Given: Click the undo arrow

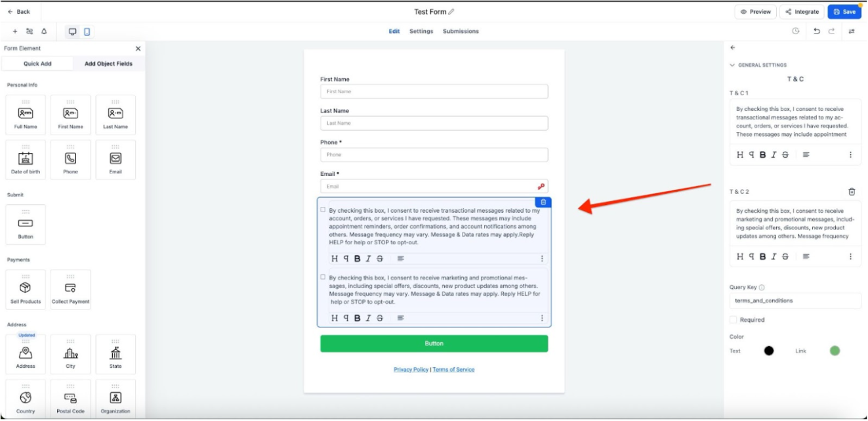Looking at the screenshot, I should click(817, 31).
